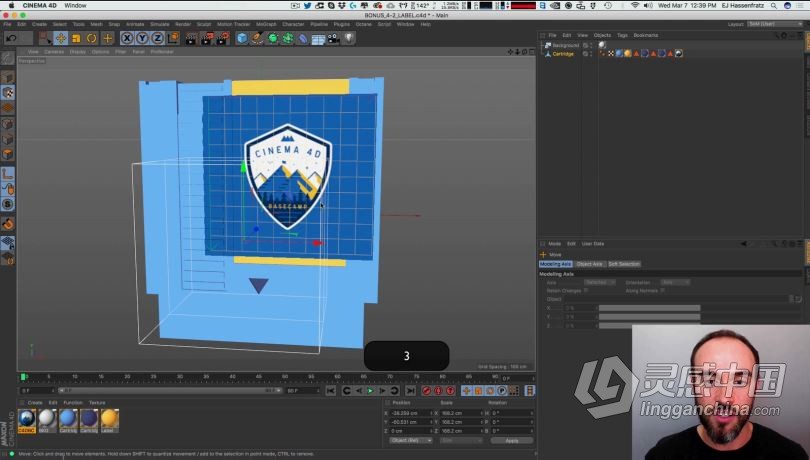Screen dimensions: 810x460
Task: Switch to Modeling Axis tab
Action: coord(556,264)
